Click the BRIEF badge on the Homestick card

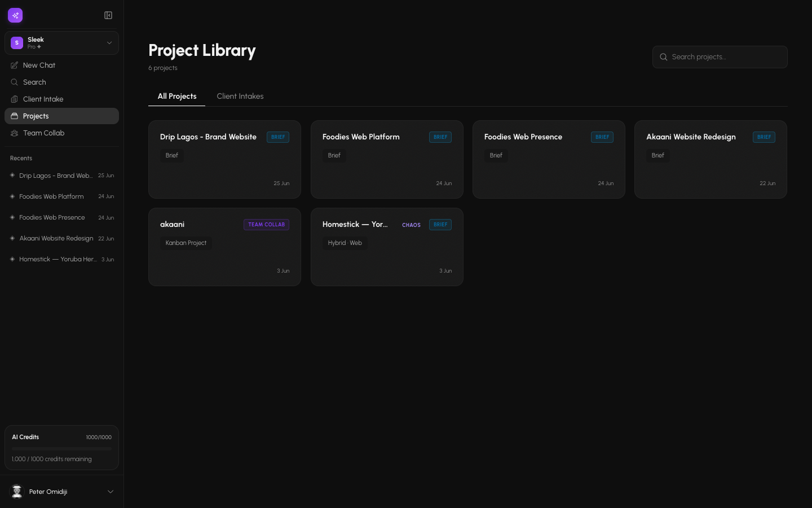(440, 225)
